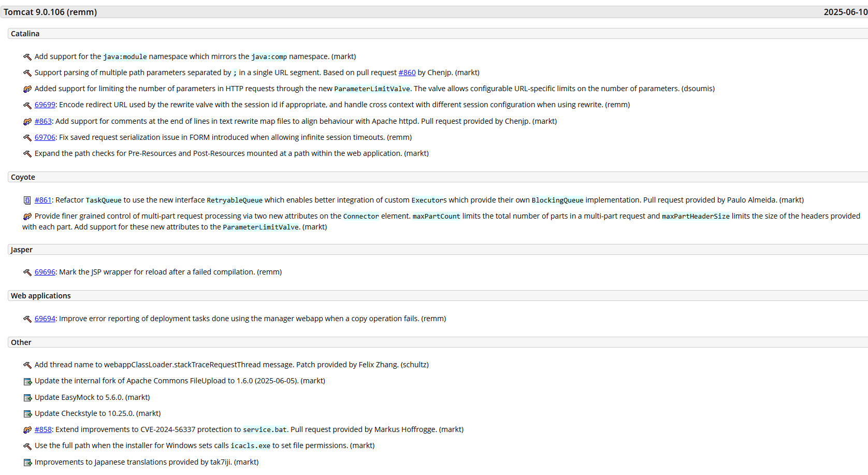Open #858 link about CVE-2024-56337 protection
The image size is (868, 475).
43,429
